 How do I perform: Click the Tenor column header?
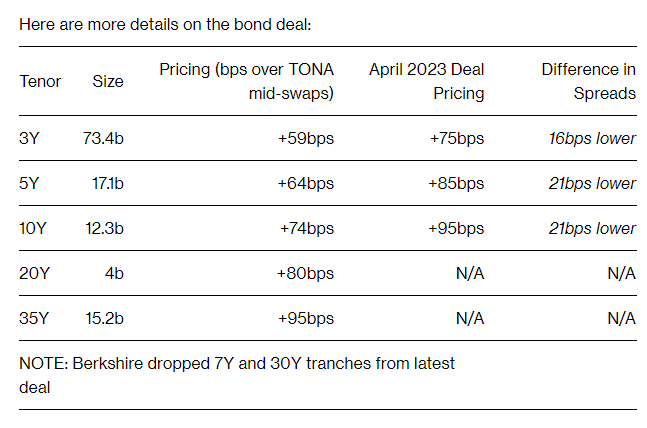40,81
